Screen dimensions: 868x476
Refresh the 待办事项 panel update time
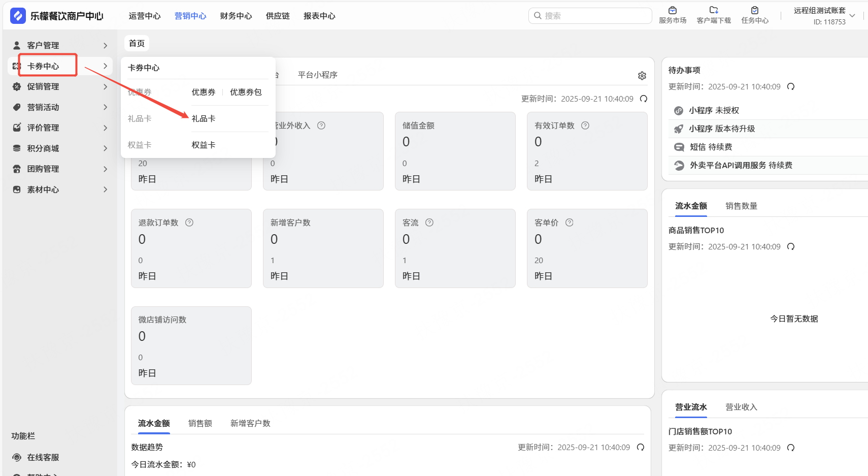(x=791, y=87)
